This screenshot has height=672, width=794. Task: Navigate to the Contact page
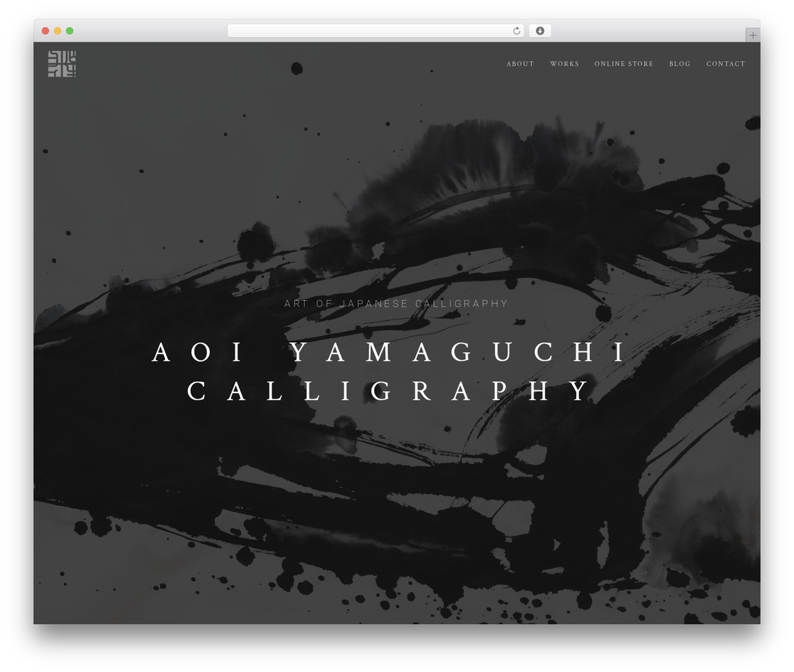[726, 64]
